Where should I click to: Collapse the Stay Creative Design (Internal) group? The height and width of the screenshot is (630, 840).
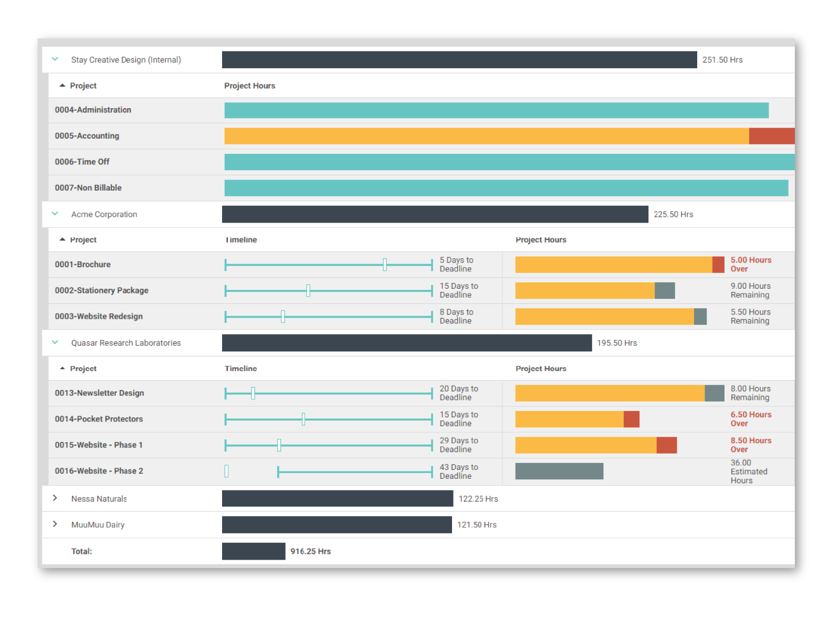pos(55,59)
